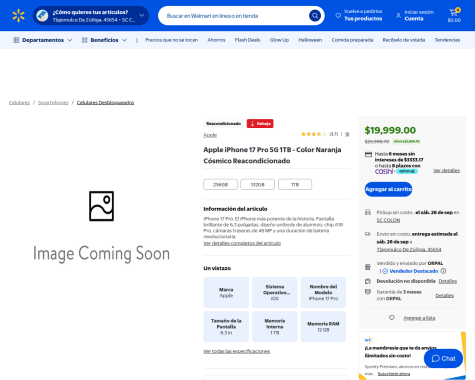Click the Agregar a lista link

coord(419,318)
